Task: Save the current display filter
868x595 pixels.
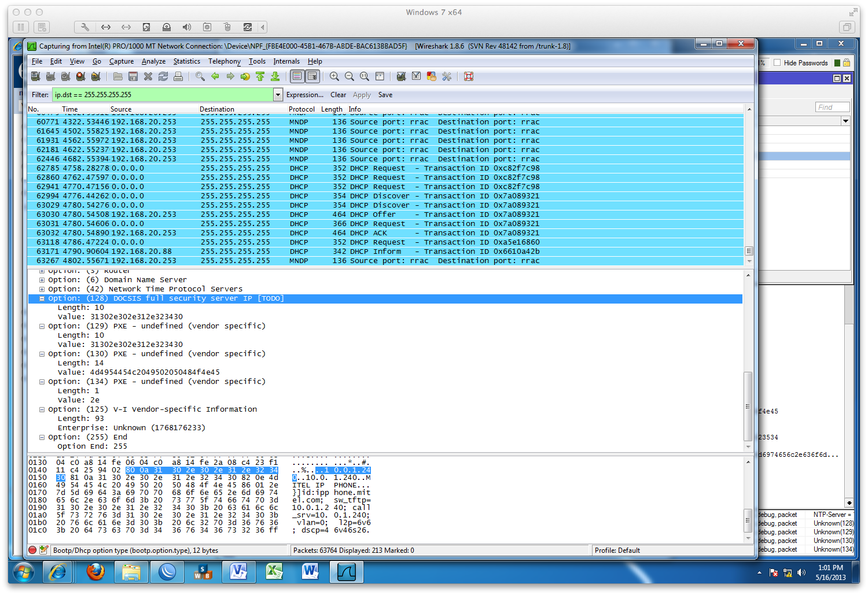Action: point(385,95)
